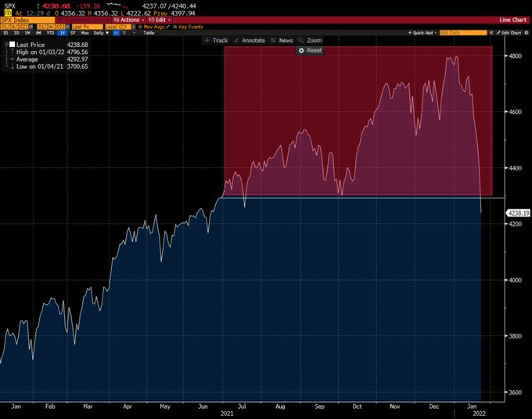Open the Local CCY currency dropdown arrow

tap(134, 27)
